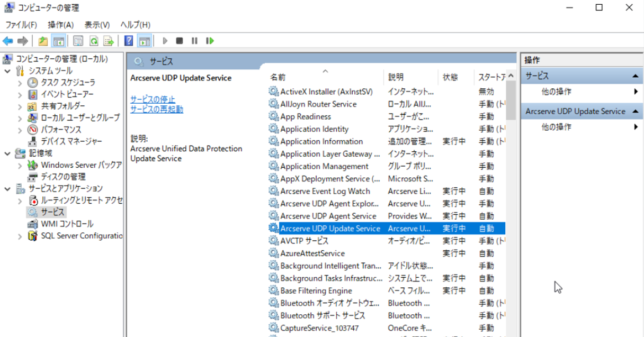This screenshot has height=337, width=644.
Task: Click the サービスの再起動 link
Action: tap(157, 109)
